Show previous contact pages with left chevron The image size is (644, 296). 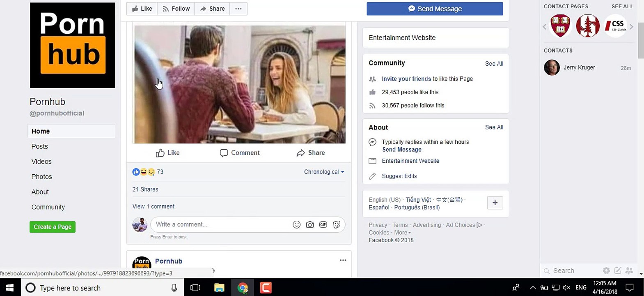pos(545,27)
